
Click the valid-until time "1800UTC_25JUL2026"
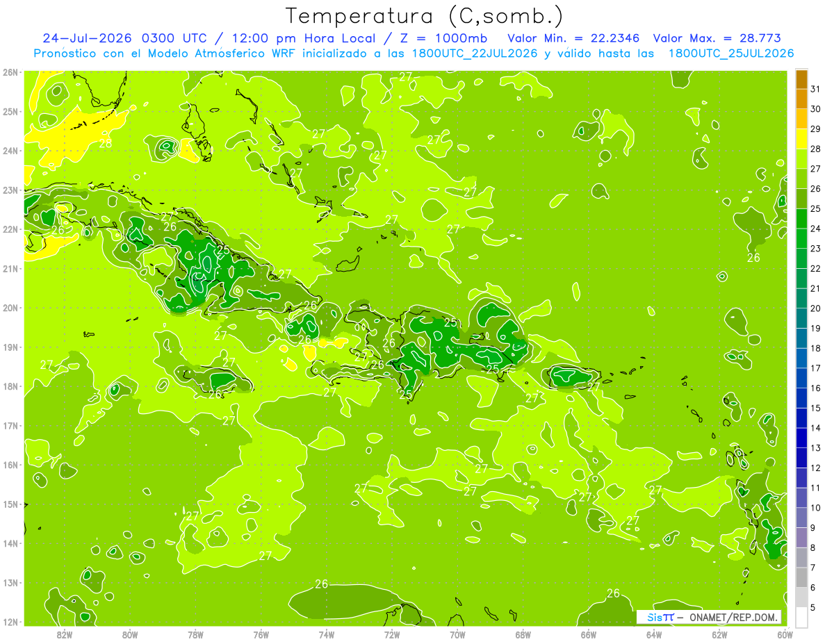coord(730,53)
